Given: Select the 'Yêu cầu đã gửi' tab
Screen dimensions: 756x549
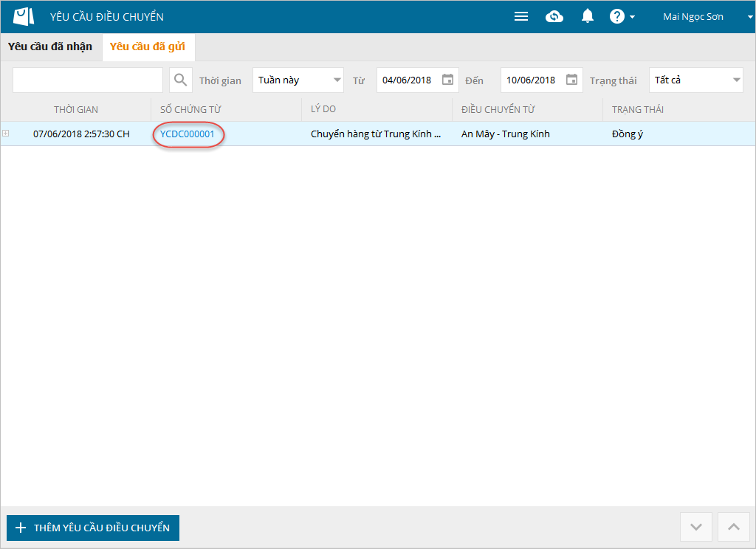Looking at the screenshot, I should click(x=148, y=46).
